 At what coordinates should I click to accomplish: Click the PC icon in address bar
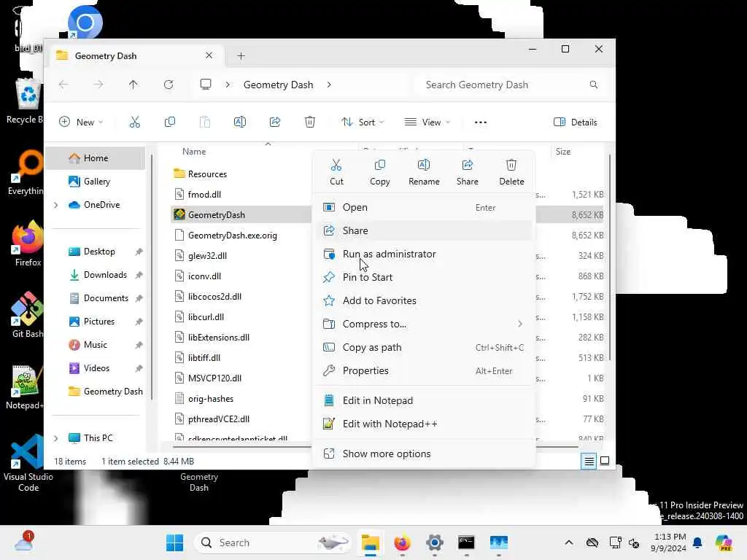pyautogui.click(x=205, y=85)
